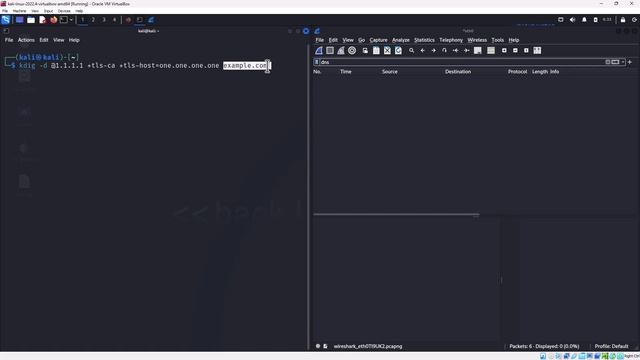
Task: Open the Wireshark View menu
Action: [348, 40]
